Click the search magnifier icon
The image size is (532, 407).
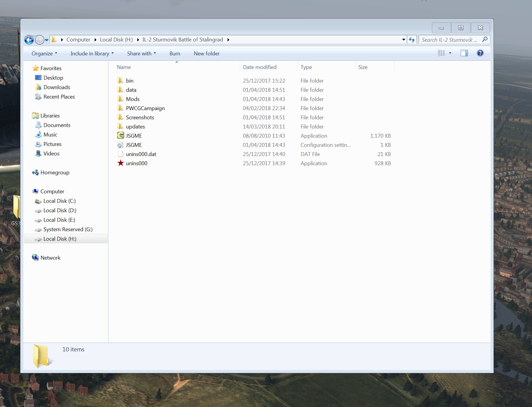coord(485,39)
